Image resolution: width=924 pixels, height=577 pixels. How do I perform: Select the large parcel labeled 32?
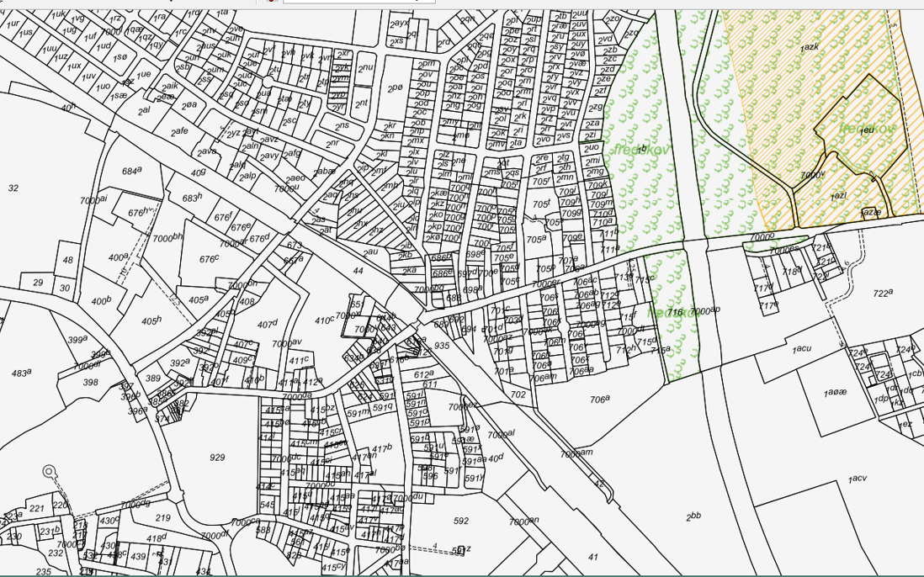click(13, 188)
